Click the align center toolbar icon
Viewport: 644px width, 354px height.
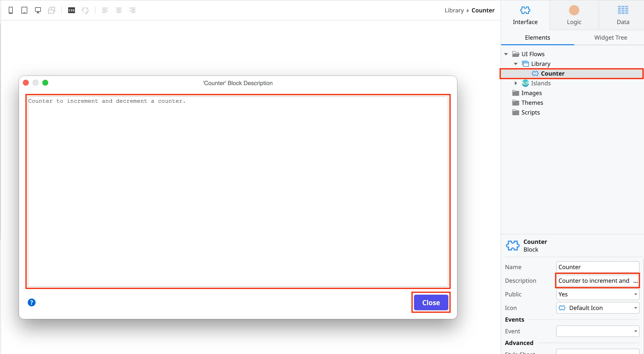119,10
